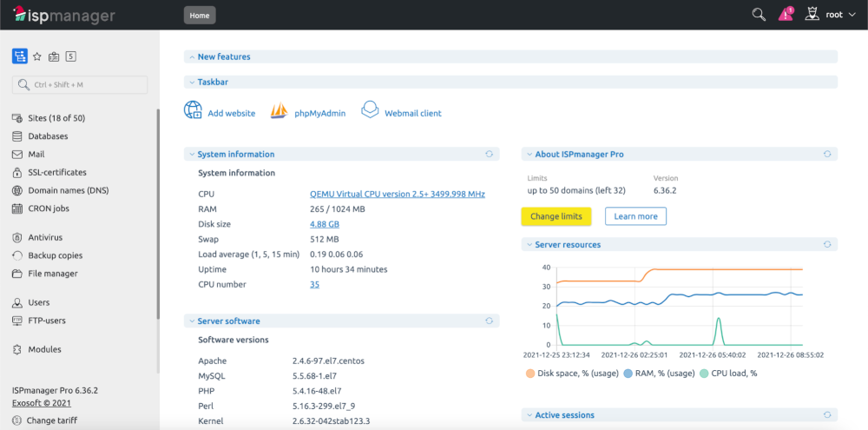
Task: Click the Learn more button
Action: (635, 216)
